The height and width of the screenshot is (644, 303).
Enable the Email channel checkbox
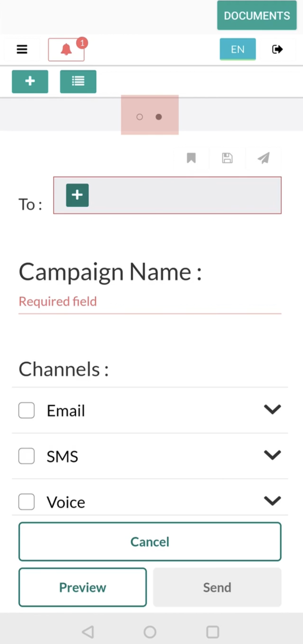26,410
